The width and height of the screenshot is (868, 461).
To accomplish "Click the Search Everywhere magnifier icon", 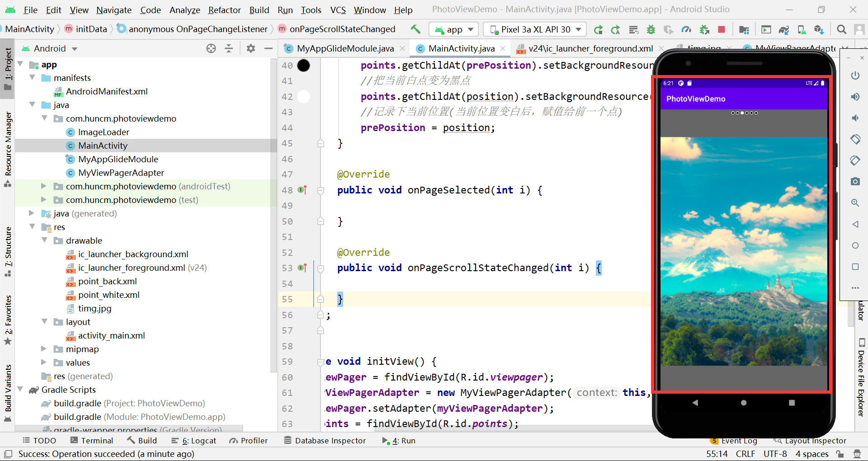I will click(x=841, y=30).
